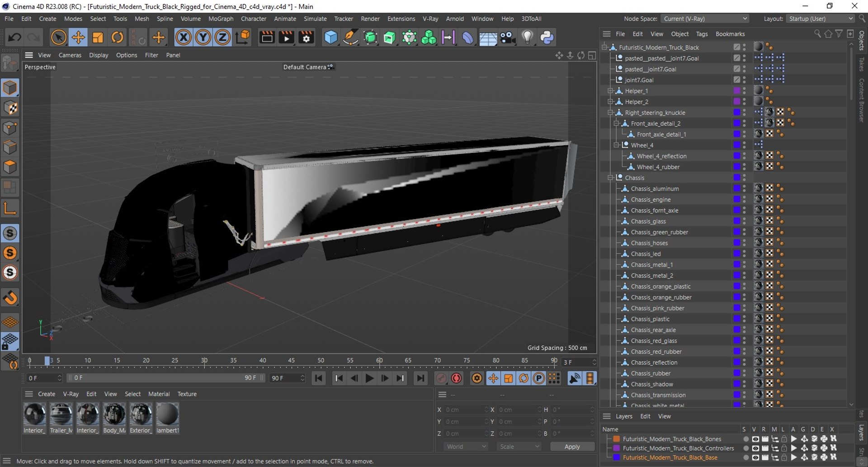Viewport: 868px width, 467px height.
Task: Click frame 45 on timeline ruler
Action: [292, 361]
